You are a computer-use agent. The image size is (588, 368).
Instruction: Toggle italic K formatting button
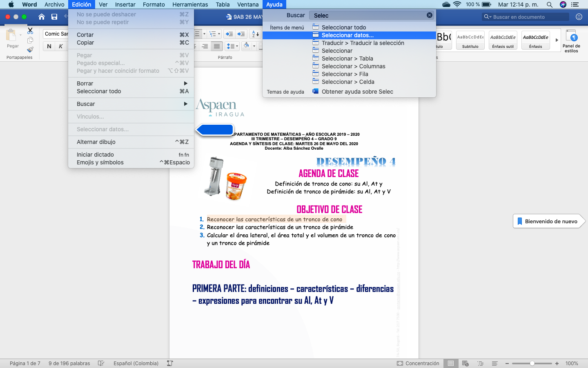(x=60, y=46)
